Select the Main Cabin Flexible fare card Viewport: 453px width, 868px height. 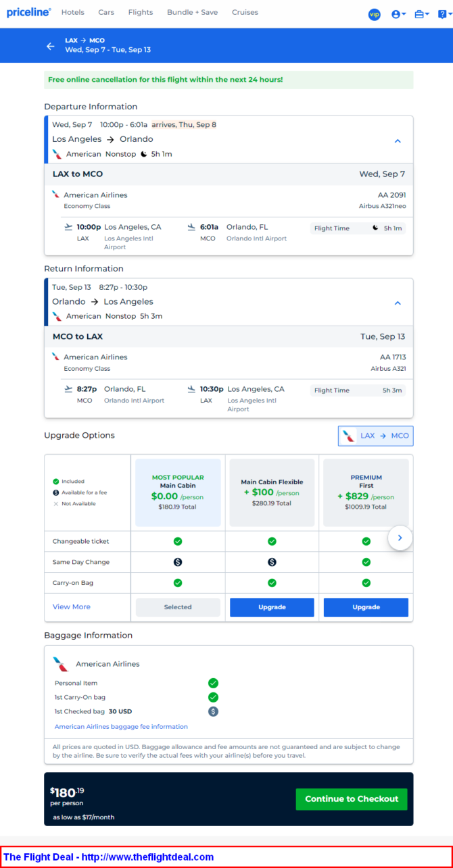coord(272,492)
